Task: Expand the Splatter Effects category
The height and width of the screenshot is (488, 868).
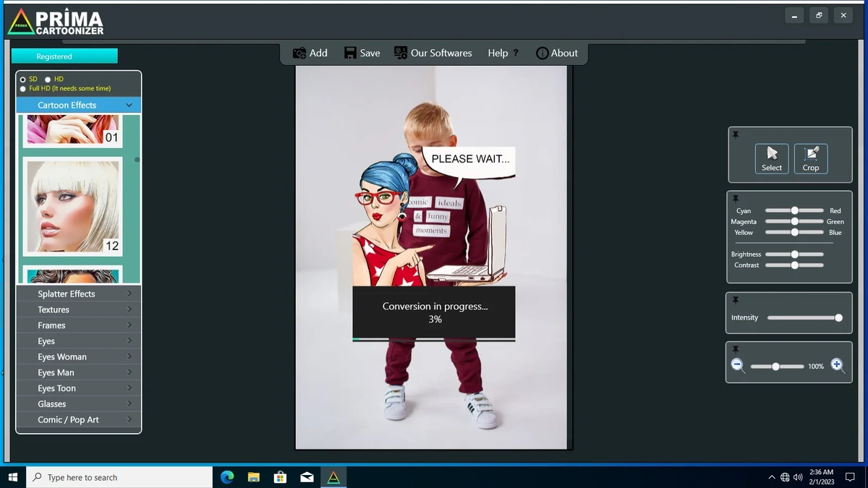Action: [x=79, y=294]
